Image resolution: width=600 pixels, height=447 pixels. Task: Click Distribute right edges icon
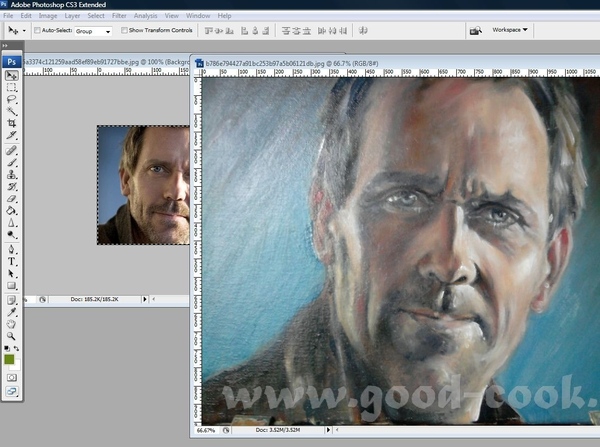point(343,31)
